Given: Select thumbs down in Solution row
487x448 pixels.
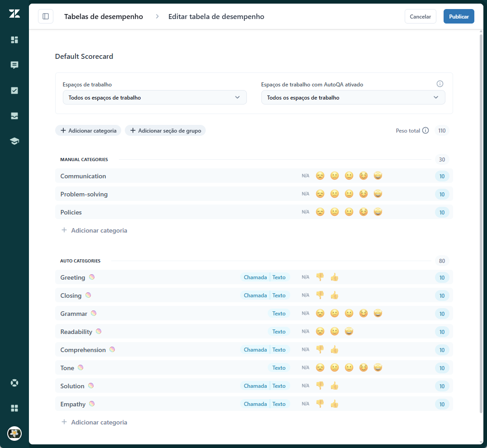Looking at the screenshot, I should (320, 386).
